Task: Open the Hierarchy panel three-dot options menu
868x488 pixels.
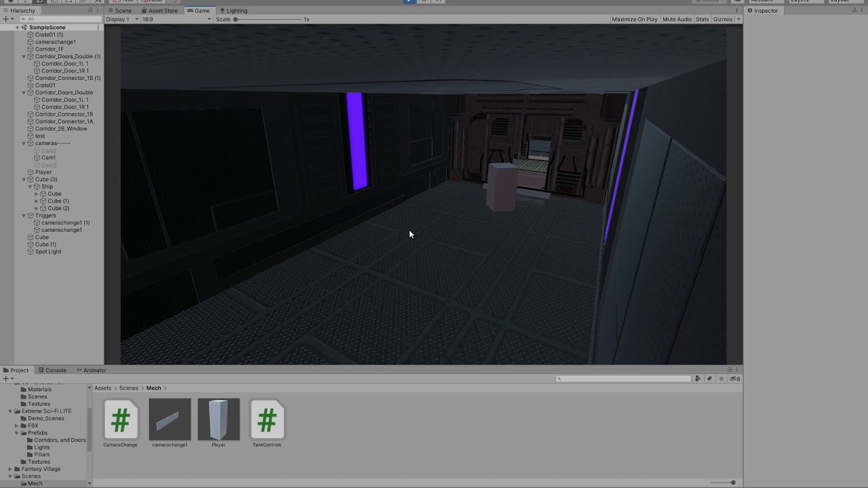Action: point(99,10)
